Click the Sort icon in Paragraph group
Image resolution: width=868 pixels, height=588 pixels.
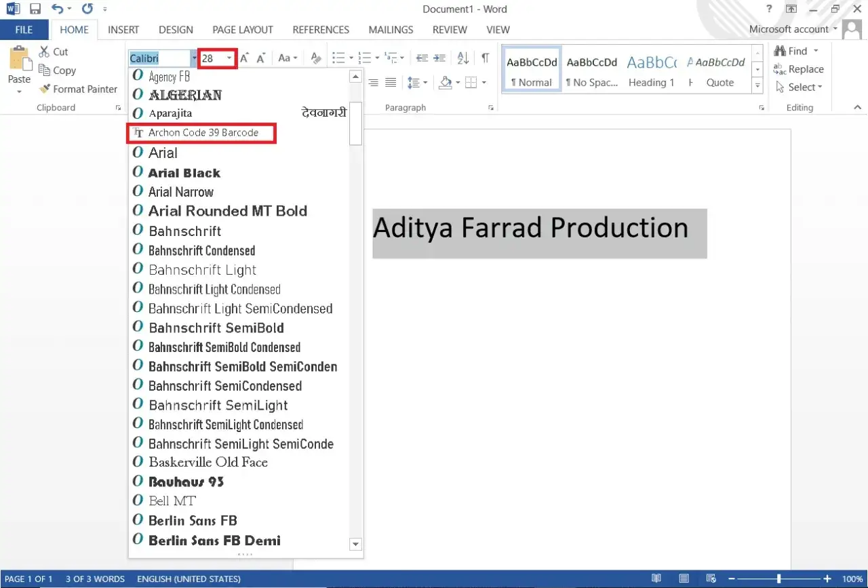click(462, 58)
